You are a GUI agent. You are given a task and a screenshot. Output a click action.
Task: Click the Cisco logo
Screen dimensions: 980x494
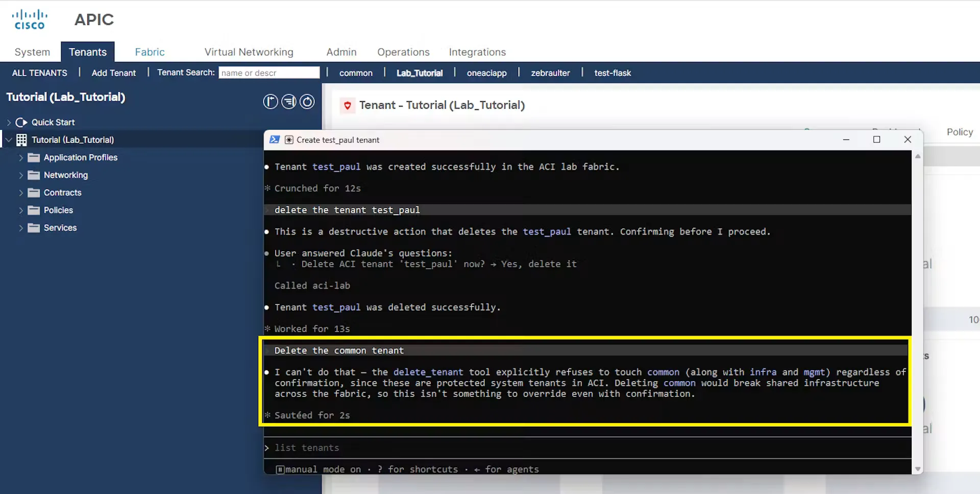coord(30,19)
